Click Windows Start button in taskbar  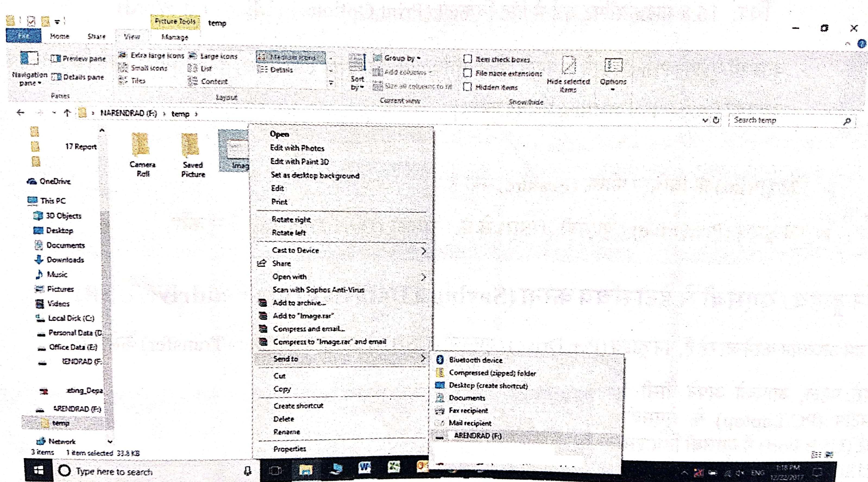coord(39,471)
